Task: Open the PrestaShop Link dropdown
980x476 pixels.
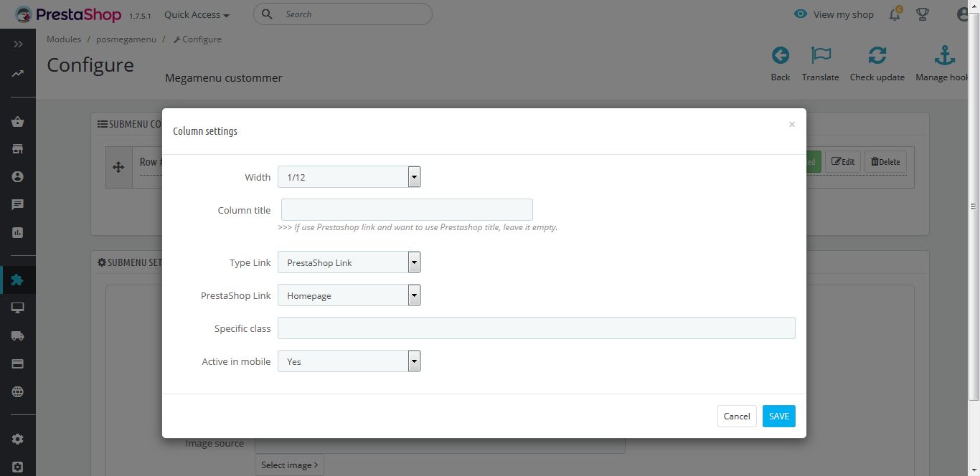Action: [x=349, y=295]
